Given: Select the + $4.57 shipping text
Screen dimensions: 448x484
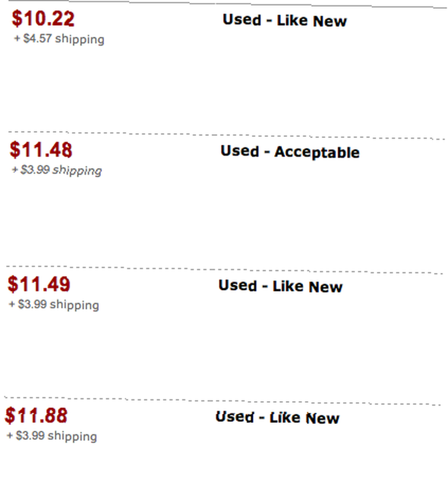Looking at the screenshot, I should pos(59,39).
